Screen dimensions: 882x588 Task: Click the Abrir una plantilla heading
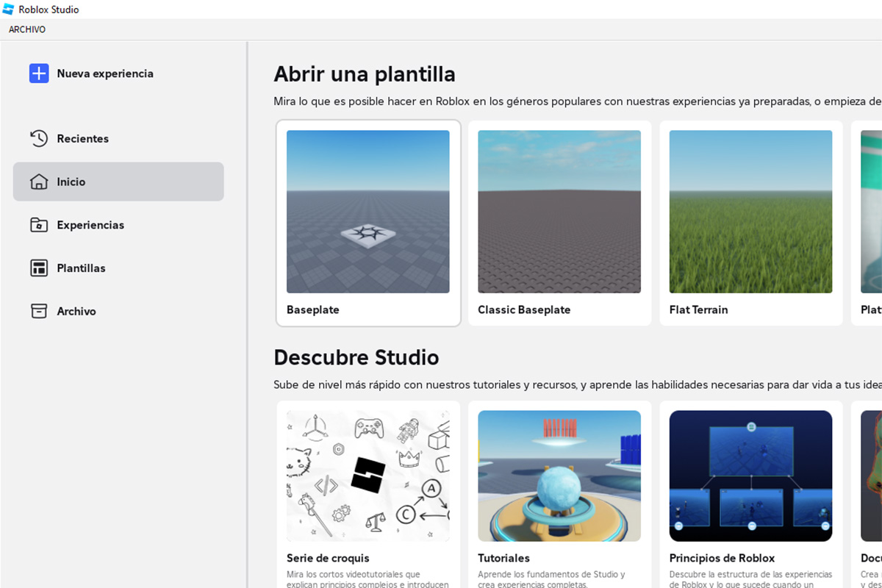pos(365,74)
